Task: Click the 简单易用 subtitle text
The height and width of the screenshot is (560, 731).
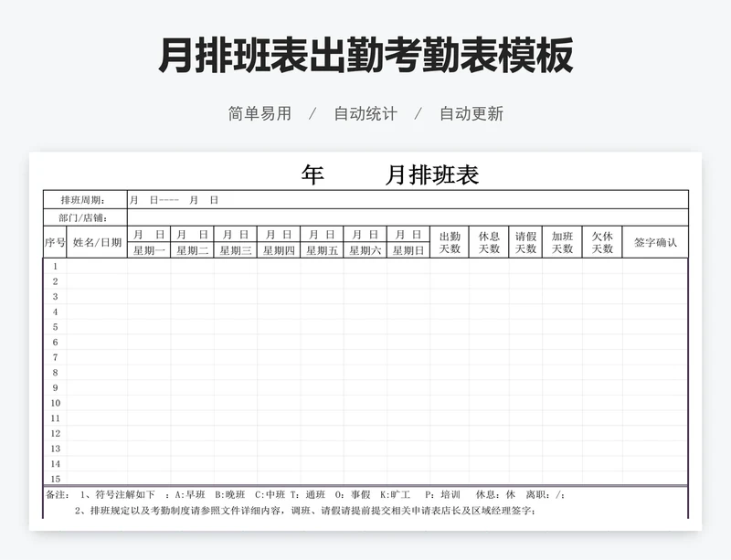Action: [260, 114]
